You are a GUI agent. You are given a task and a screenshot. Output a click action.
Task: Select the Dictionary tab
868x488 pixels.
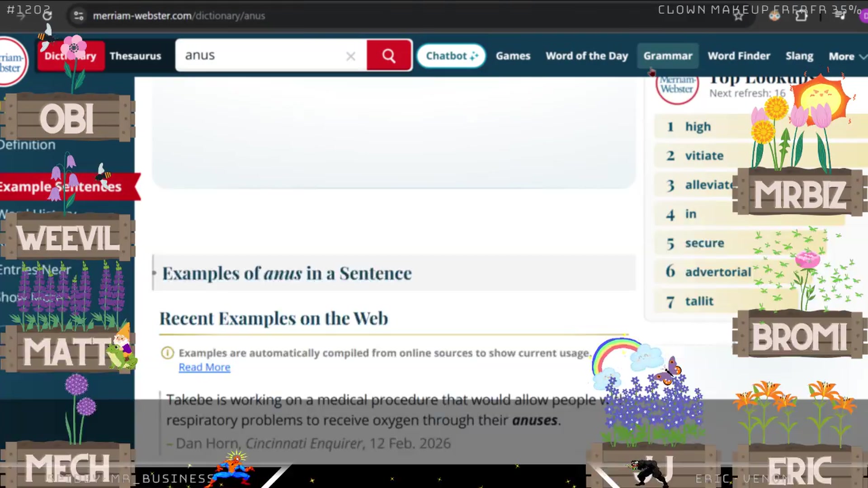71,56
